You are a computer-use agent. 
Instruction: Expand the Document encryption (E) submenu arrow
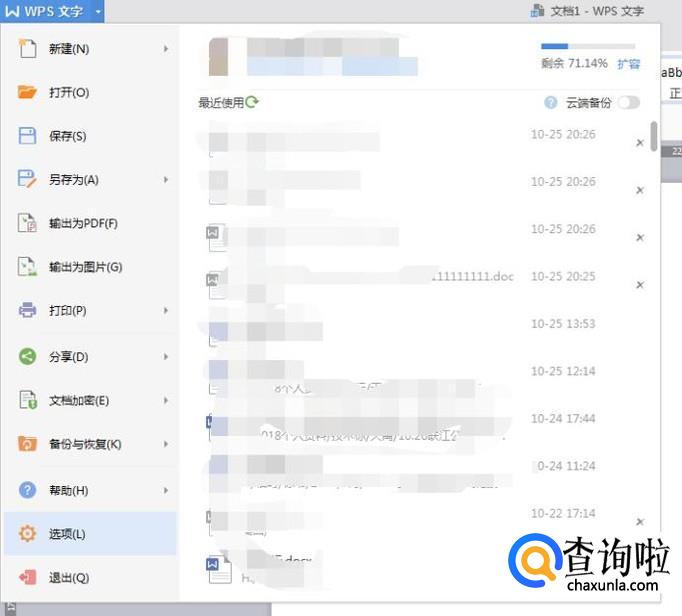click(x=166, y=400)
